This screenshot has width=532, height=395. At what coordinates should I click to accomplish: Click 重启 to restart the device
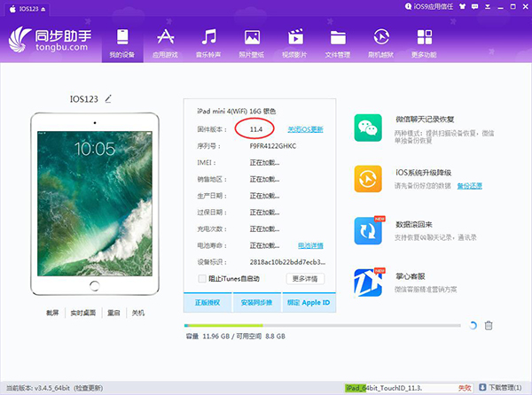click(113, 313)
